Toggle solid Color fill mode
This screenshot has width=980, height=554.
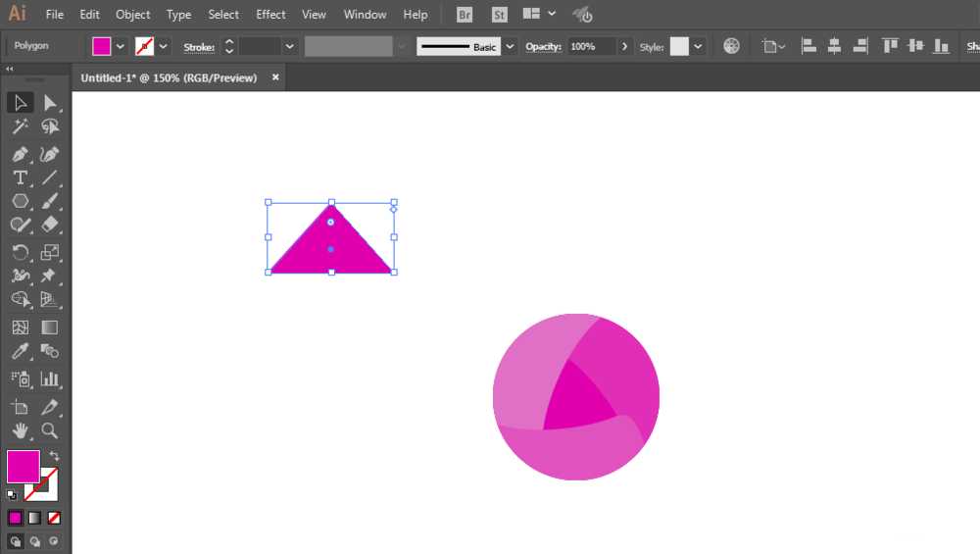pos(15,518)
